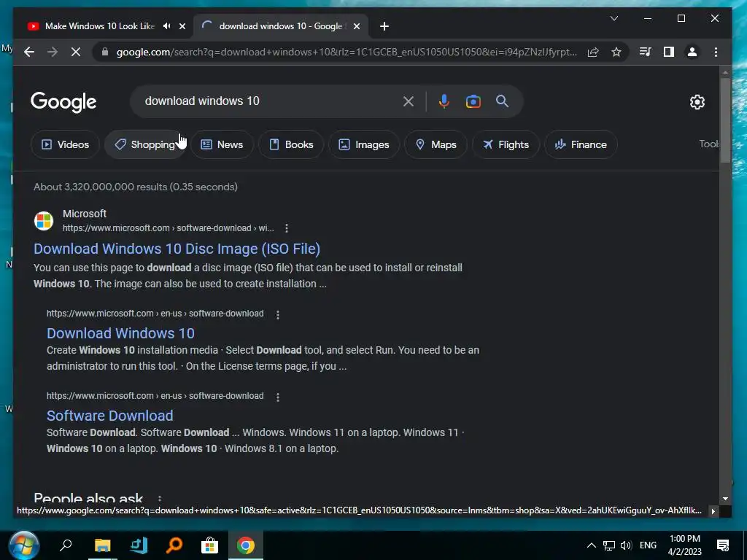The image size is (747, 560).
Task: Click the page vertical scrollbar thumb
Action: (x=725, y=120)
